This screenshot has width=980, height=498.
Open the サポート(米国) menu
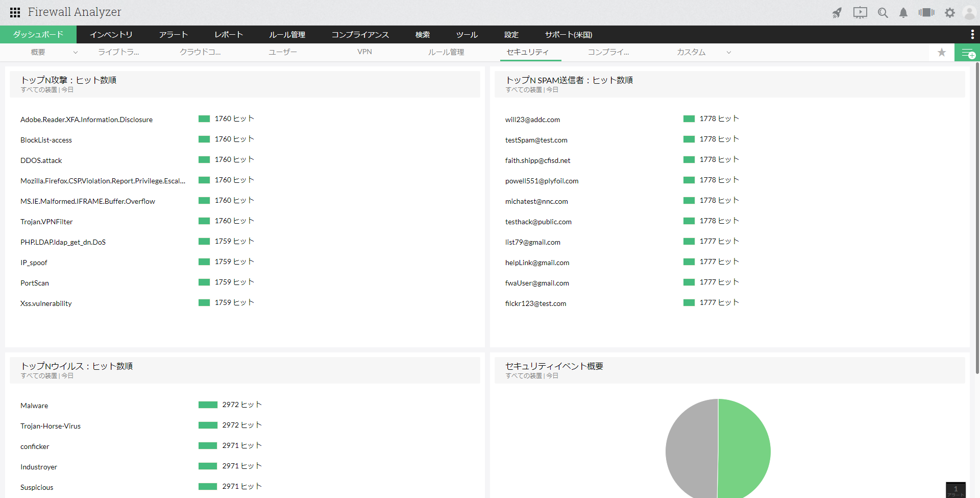(569, 34)
